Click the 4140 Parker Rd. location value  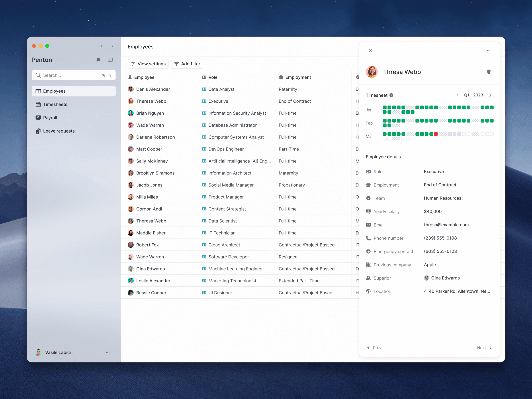coord(457,291)
